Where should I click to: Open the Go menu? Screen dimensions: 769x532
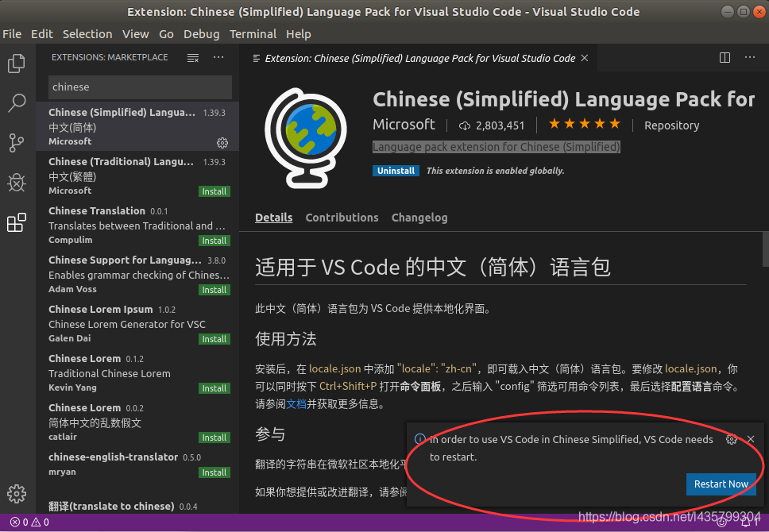pos(166,34)
